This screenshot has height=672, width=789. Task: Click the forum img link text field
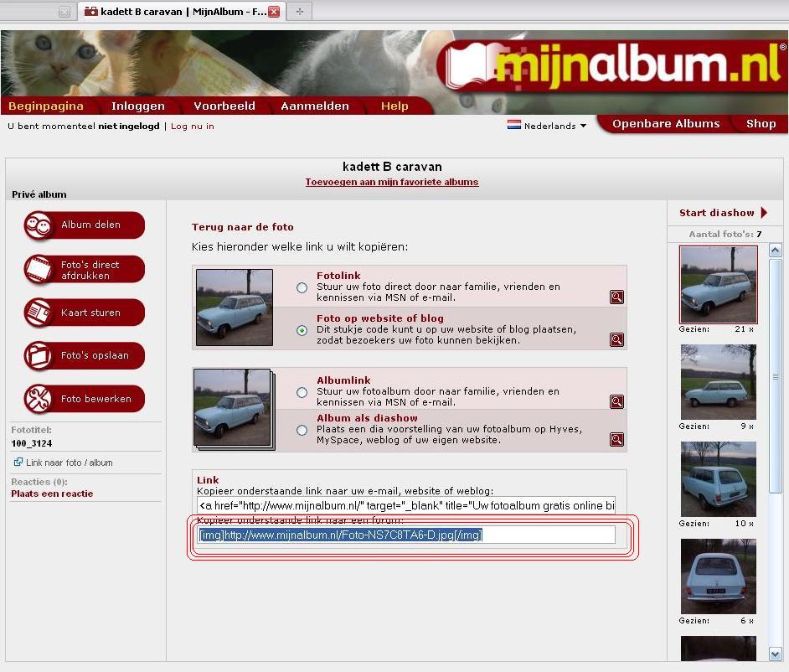coord(407,535)
